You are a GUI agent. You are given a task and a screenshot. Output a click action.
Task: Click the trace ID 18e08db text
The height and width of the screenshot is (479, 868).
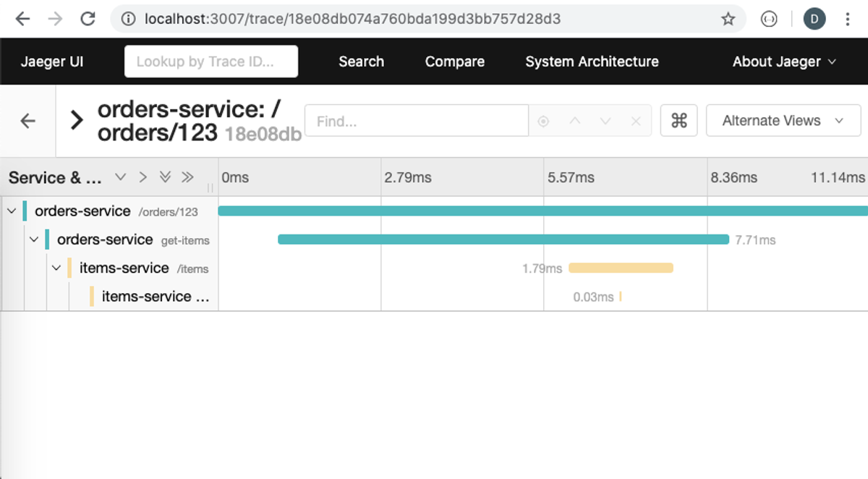(263, 134)
